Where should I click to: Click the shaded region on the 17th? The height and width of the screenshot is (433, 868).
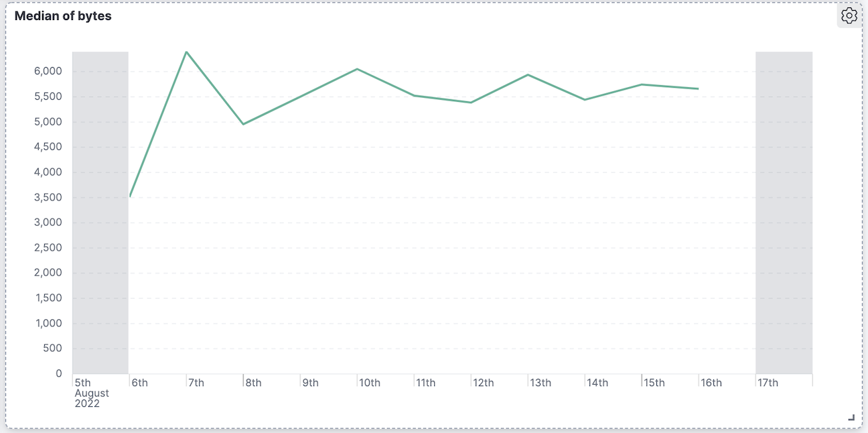point(784,201)
